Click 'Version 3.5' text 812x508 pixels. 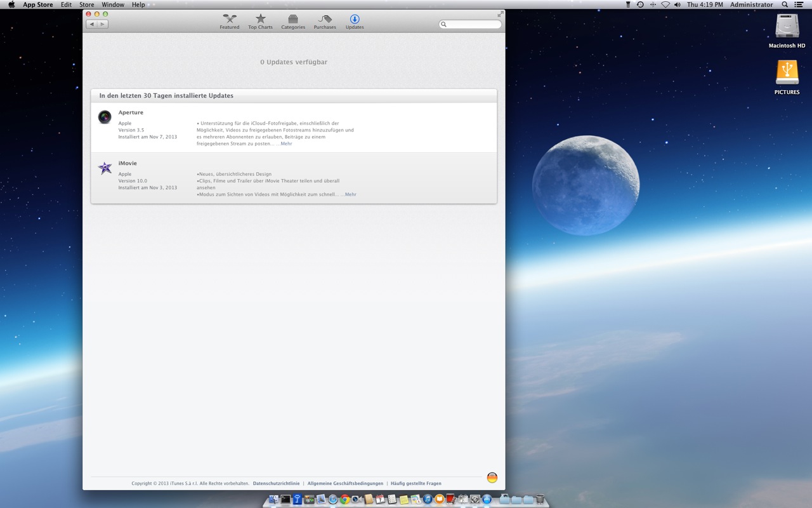click(131, 130)
